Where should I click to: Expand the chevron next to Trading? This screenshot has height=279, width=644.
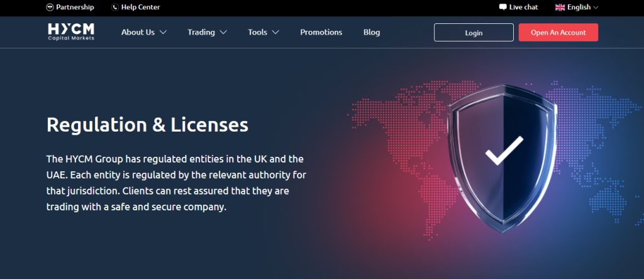click(223, 33)
